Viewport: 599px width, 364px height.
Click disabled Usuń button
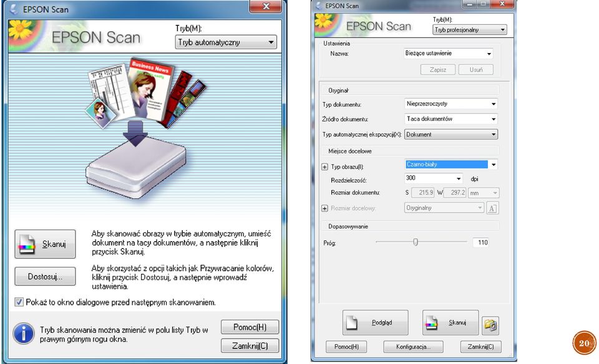pyautogui.click(x=476, y=69)
